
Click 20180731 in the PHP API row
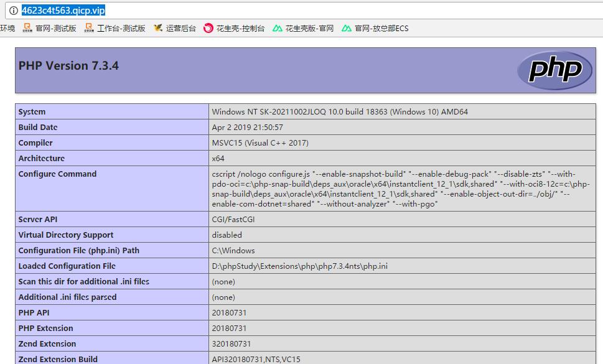coord(229,312)
